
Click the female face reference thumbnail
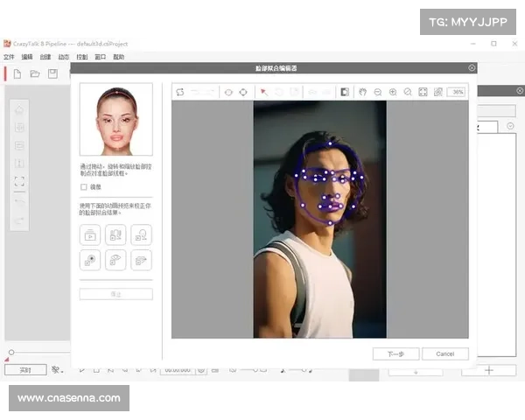(115, 119)
